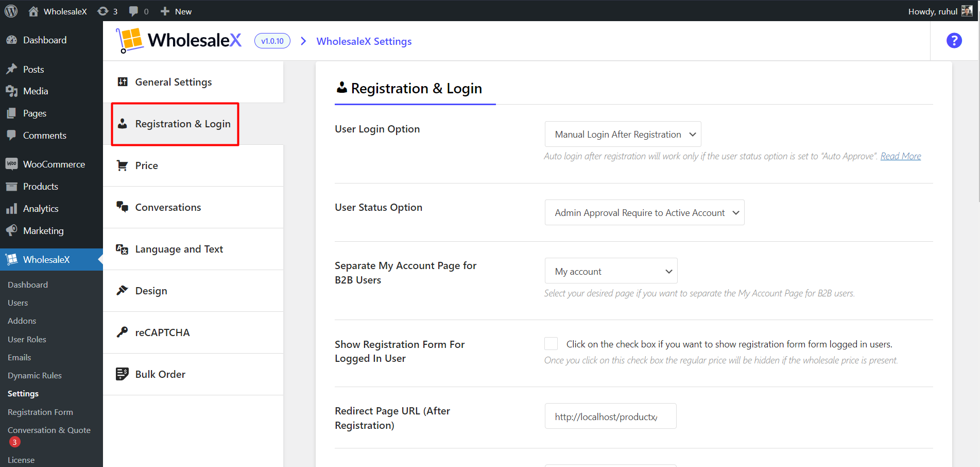Click the updates icon showing 3

(108, 11)
